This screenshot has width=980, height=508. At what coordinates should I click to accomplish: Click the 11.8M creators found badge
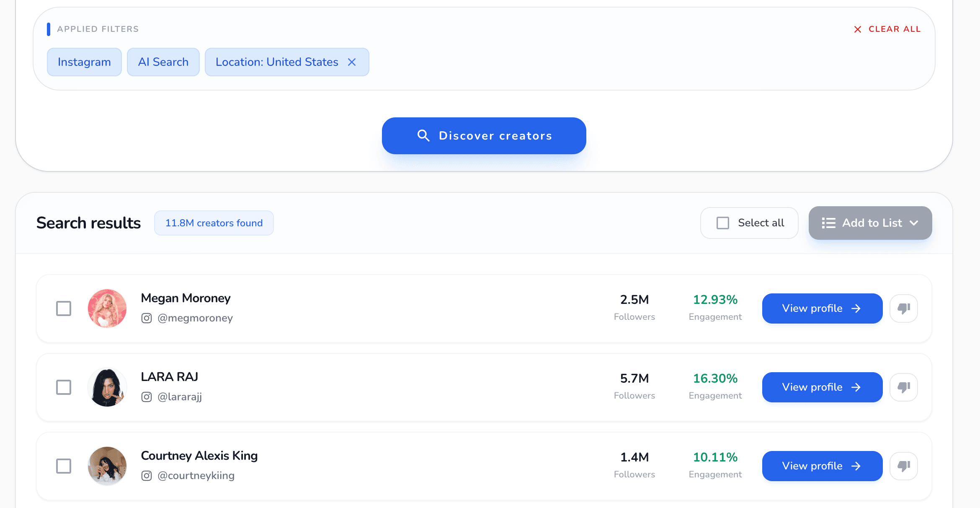[x=214, y=223]
